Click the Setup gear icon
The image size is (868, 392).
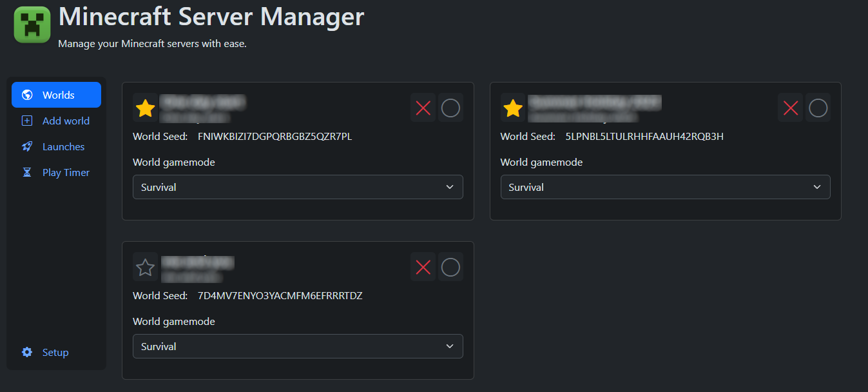26,352
